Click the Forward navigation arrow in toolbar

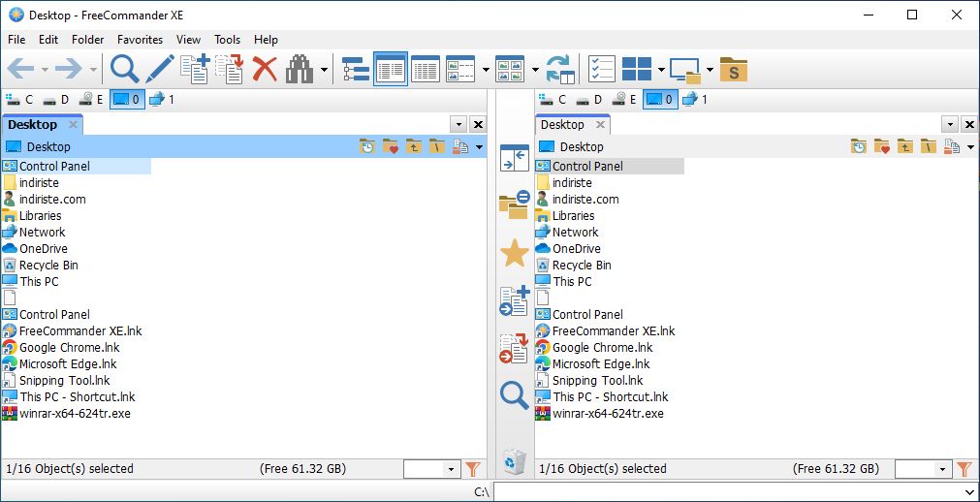[x=69, y=70]
